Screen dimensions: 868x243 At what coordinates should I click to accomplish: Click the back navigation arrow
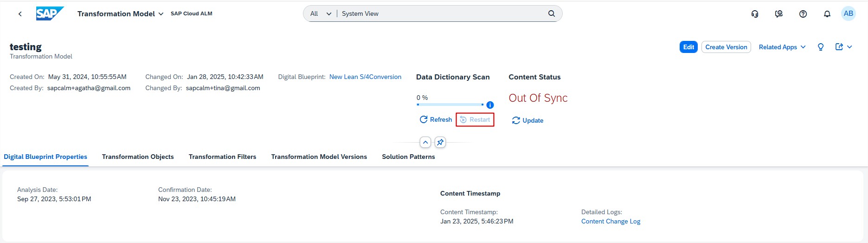pos(20,14)
